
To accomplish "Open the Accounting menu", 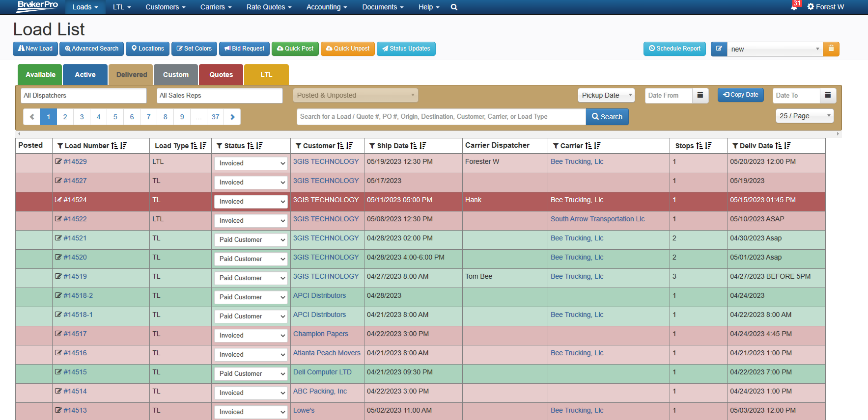I will click(x=327, y=7).
